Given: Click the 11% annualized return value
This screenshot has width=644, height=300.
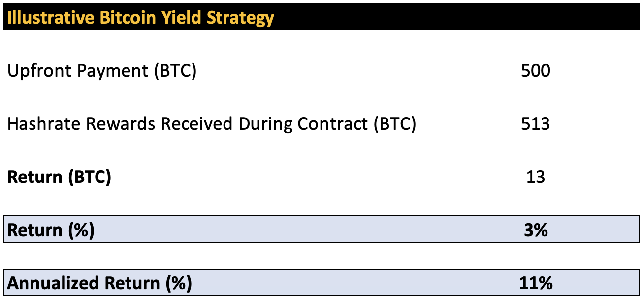Looking at the screenshot, I should pyautogui.click(x=535, y=284).
